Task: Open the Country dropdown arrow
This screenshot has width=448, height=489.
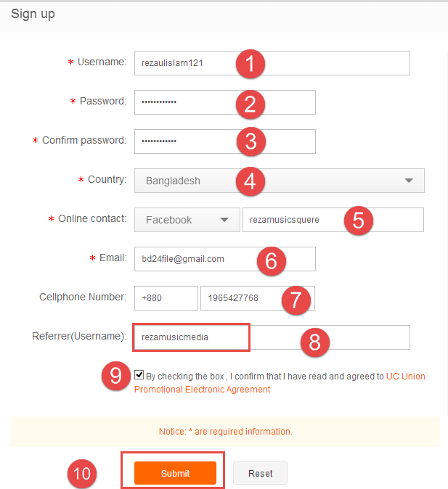Action: coord(409,181)
